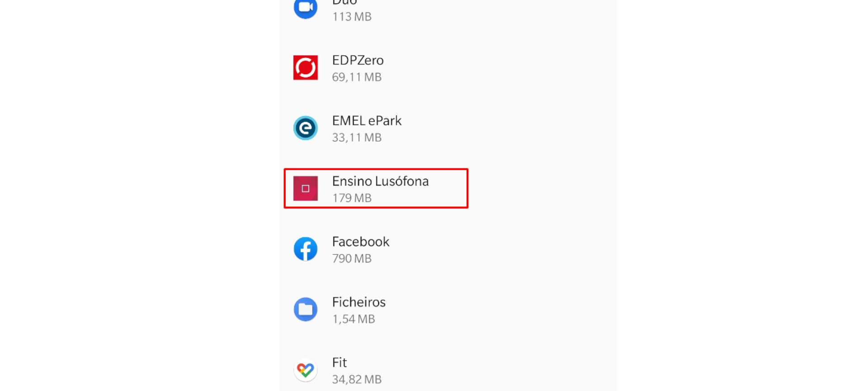This screenshot has height=391, width=868.
Task: Tap the Ensino Lusófona app icon
Action: coord(306,188)
